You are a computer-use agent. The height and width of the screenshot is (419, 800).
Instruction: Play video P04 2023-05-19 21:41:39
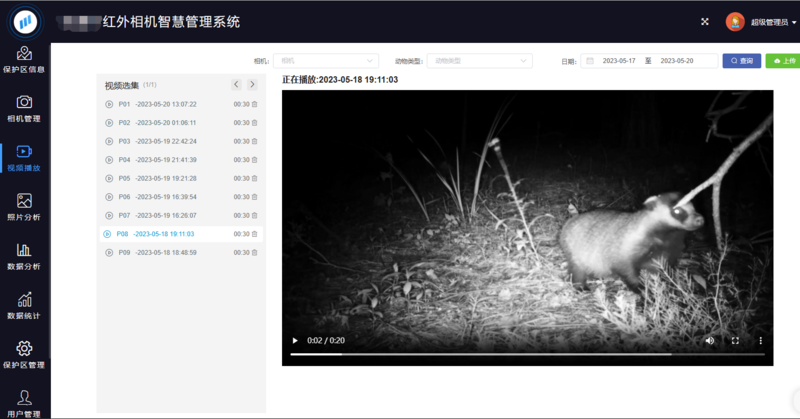[x=181, y=160]
